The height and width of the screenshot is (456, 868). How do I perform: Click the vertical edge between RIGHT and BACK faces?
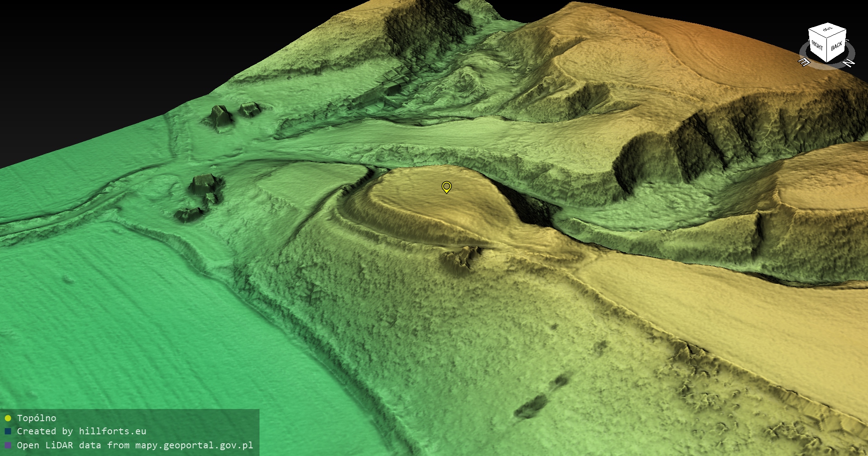(827, 50)
